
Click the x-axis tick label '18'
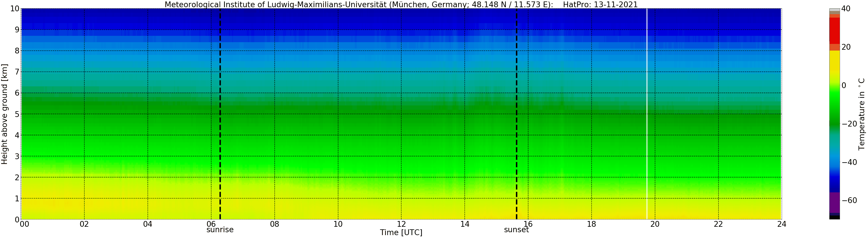(591, 224)
